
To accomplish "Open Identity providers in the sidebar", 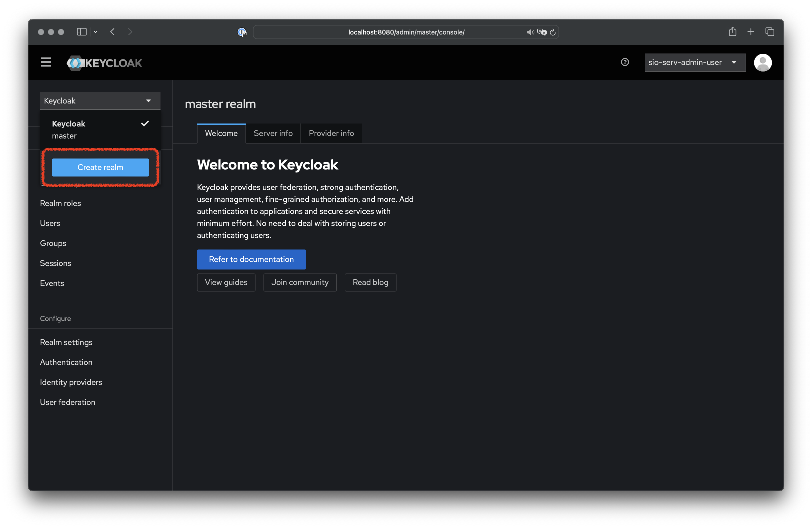I will pyautogui.click(x=70, y=382).
